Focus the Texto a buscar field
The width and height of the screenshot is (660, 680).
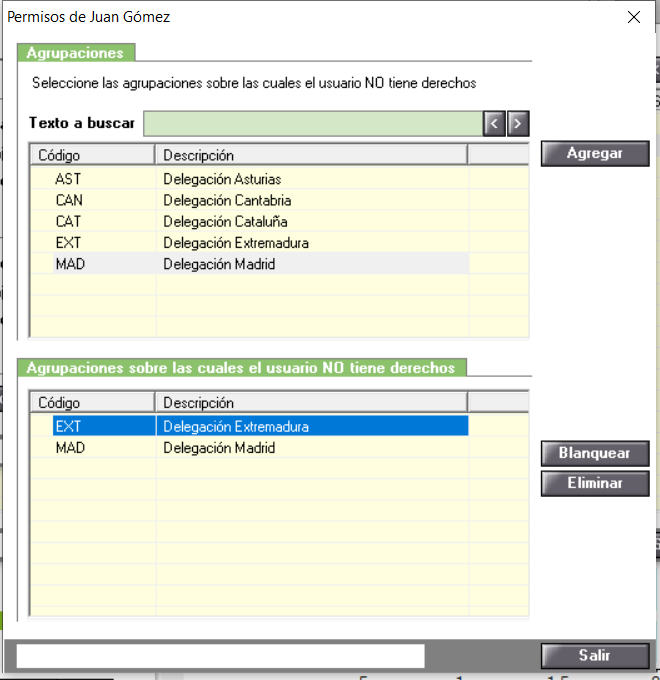click(313, 124)
